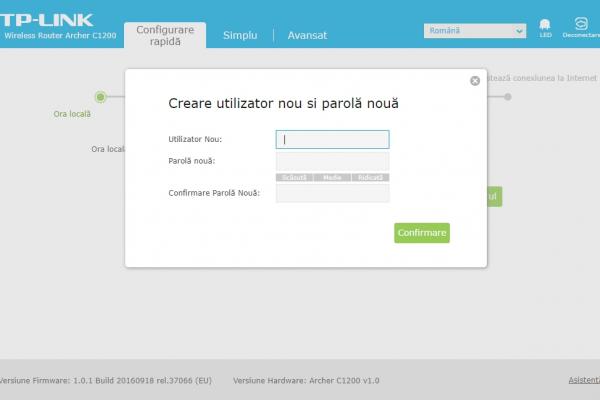Screen dimensions: 600x400
Task: Focus the Parolă nouă input field
Action: pyautogui.click(x=332, y=161)
